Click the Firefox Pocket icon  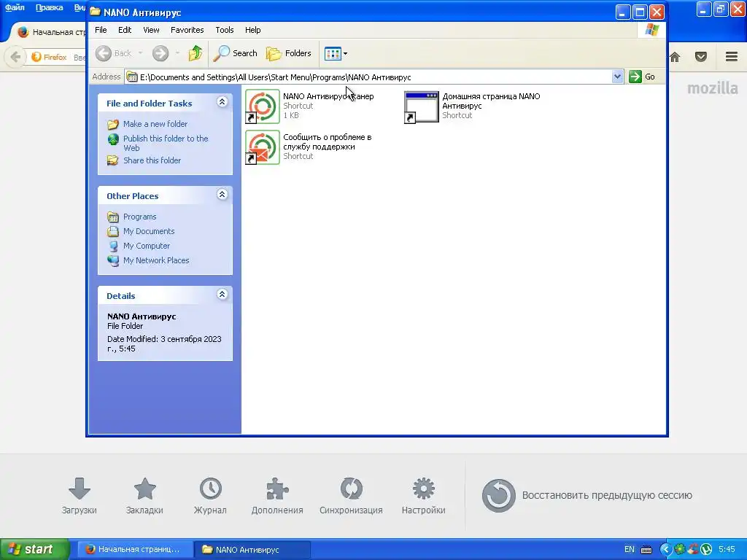pos(701,57)
